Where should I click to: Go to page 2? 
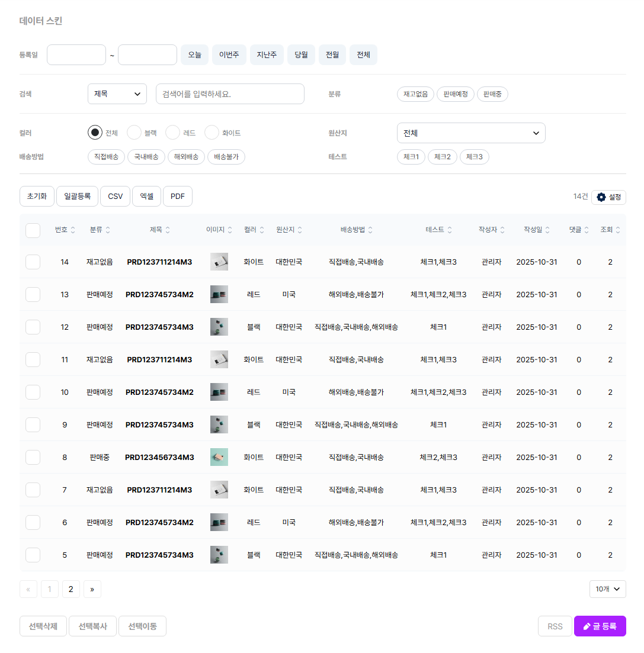pyautogui.click(x=71, y=589)
